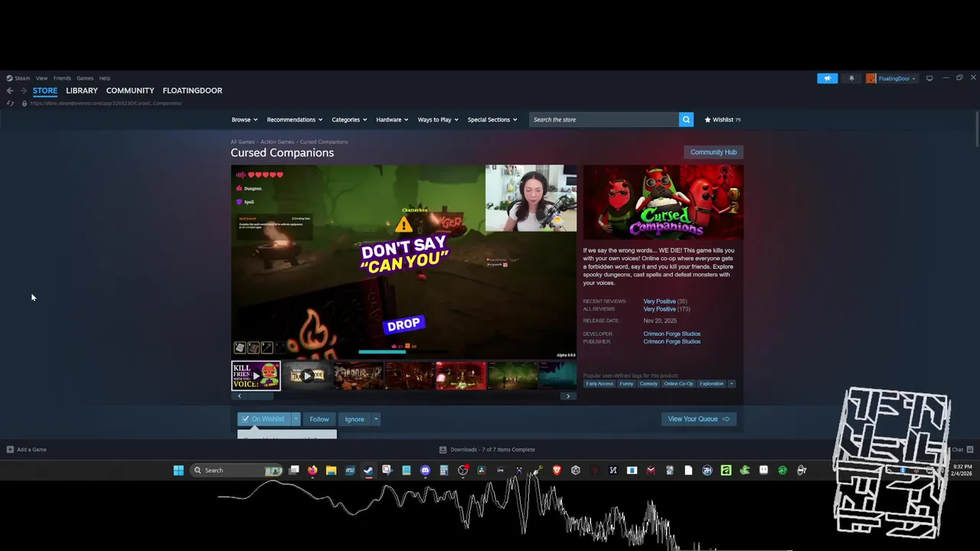The height and width of the screenshot is (551, 980).
Task: Click the Steam icon in the taskbar
Action: (x=368, y=470)
